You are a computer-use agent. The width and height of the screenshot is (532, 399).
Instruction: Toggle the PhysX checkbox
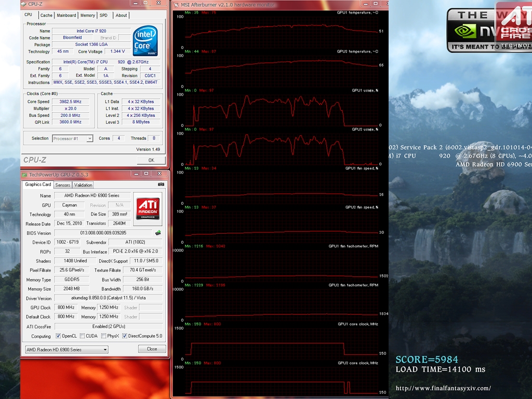point(103,336)
